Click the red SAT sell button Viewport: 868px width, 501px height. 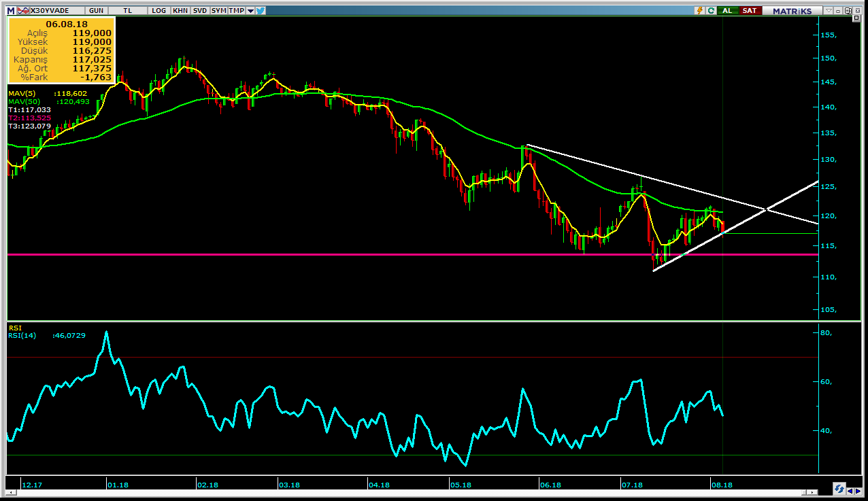[749, 10]
